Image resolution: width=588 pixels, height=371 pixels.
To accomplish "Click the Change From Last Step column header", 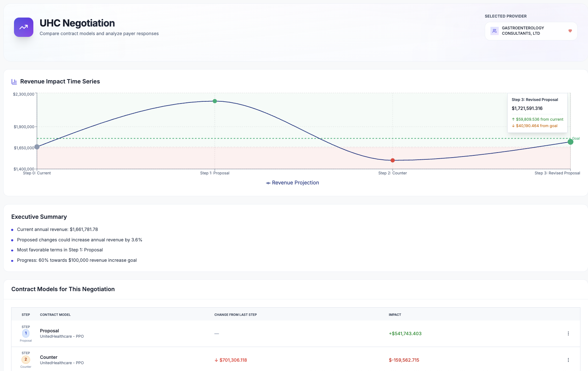I will point(236,315).
